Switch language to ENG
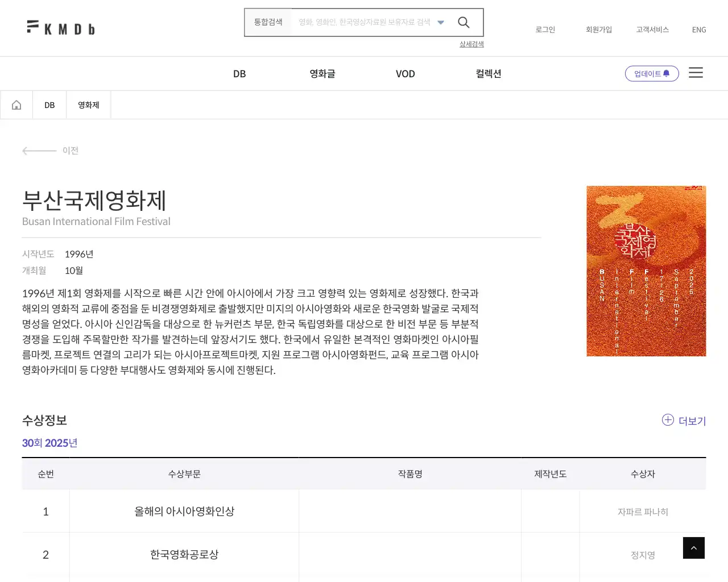Image resolution: width=728 pixels, height=582 pixels. (x=699, y=30)
